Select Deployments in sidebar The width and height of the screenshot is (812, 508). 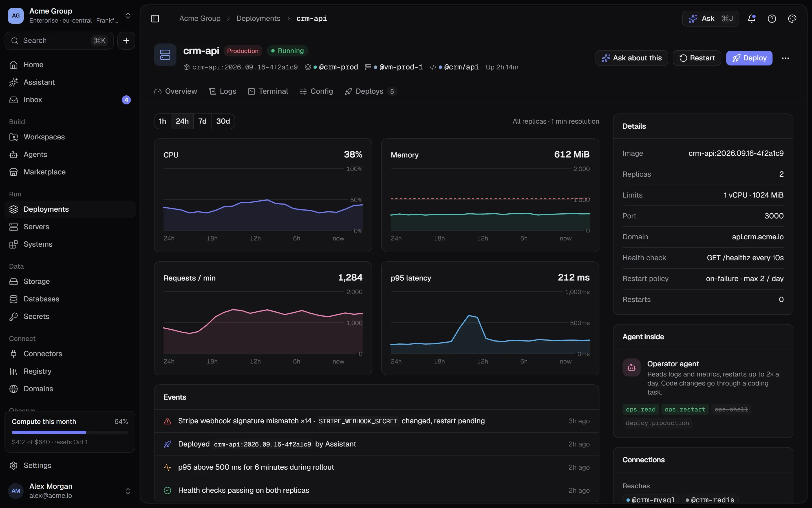coord(70,209)
